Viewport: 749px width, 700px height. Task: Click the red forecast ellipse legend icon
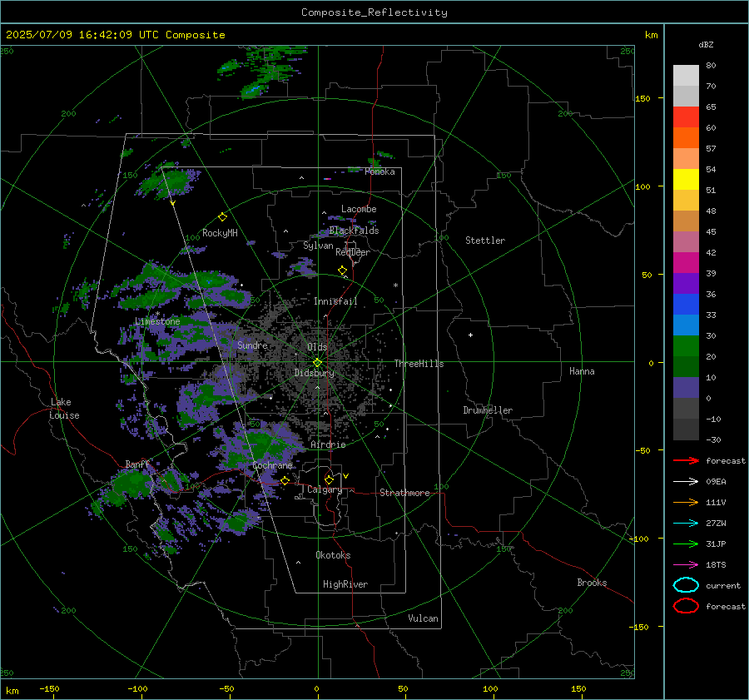click(x=686, y=606)
